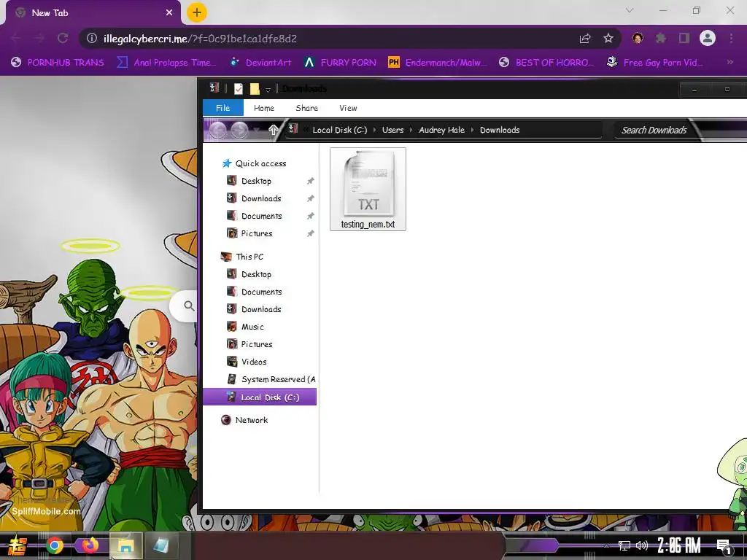Select the testing_nem.txt file
The height and width of the screenshot is (560, 747).
(x=368, y=190)
